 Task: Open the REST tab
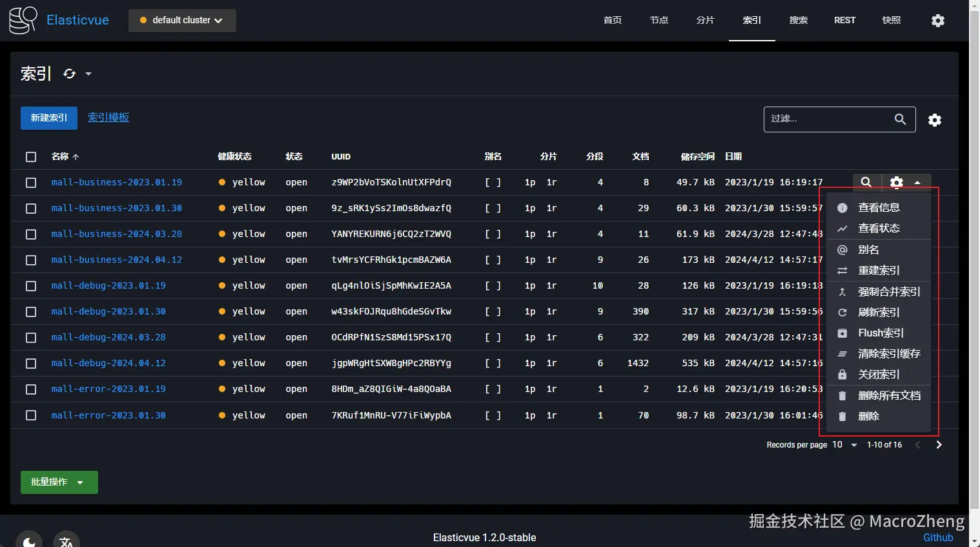click(845, 21)
